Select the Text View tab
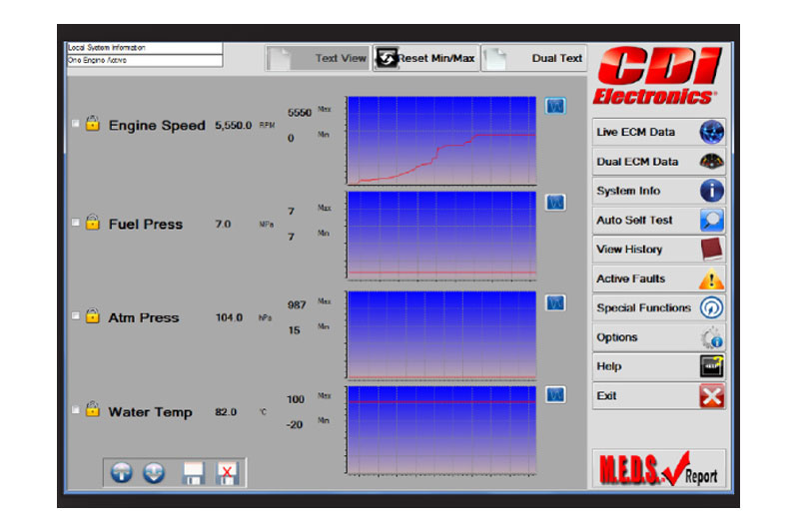799x532 pixels. point(319,59)
